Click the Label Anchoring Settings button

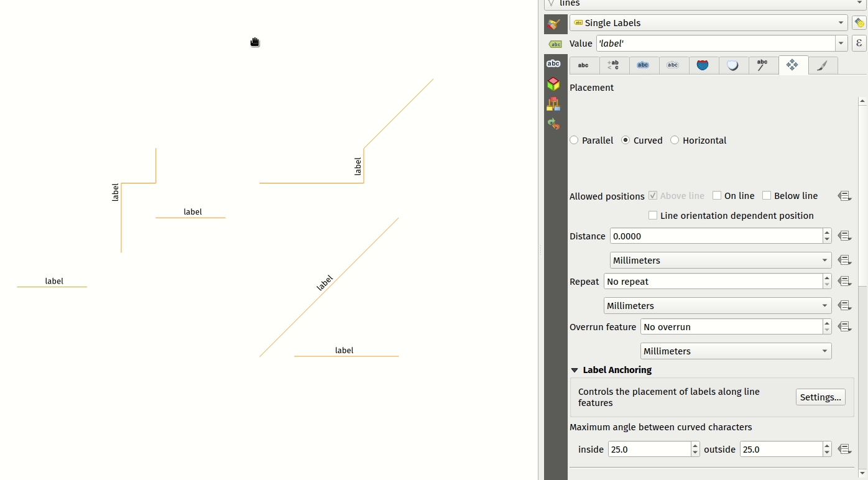820,397
